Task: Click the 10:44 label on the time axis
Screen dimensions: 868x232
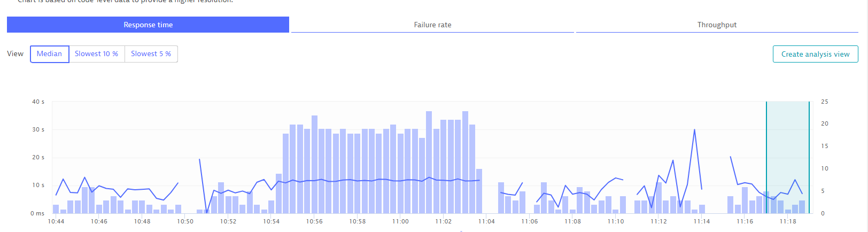Action: [x=56, y=221]
